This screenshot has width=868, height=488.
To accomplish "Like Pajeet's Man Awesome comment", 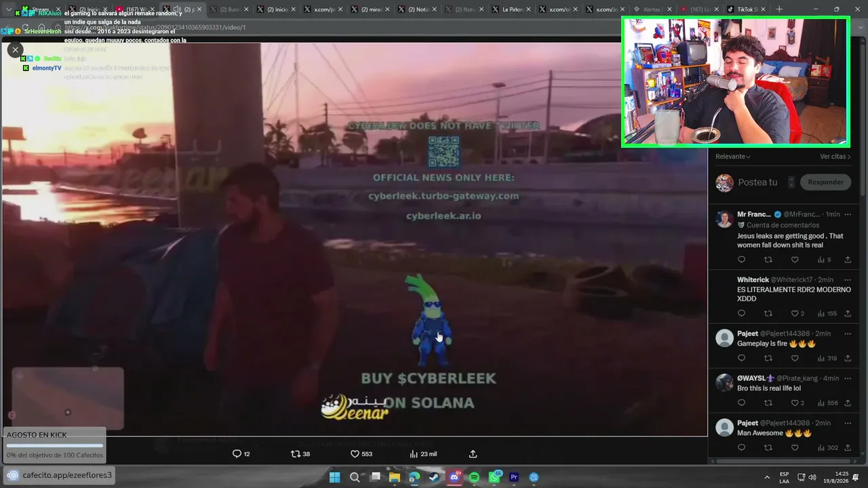I will 795,447.
